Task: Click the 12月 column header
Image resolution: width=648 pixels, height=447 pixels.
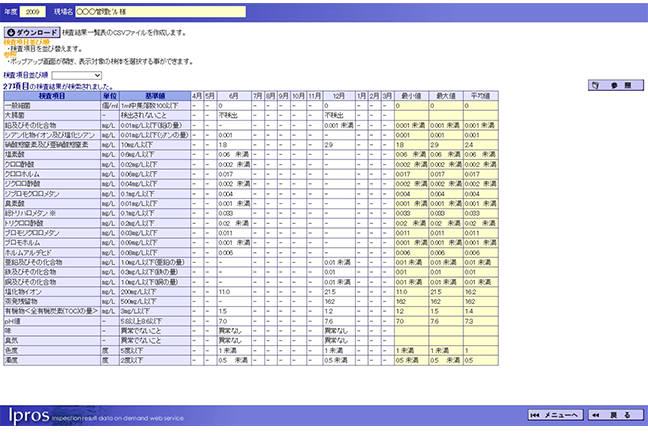Action: 338,96
